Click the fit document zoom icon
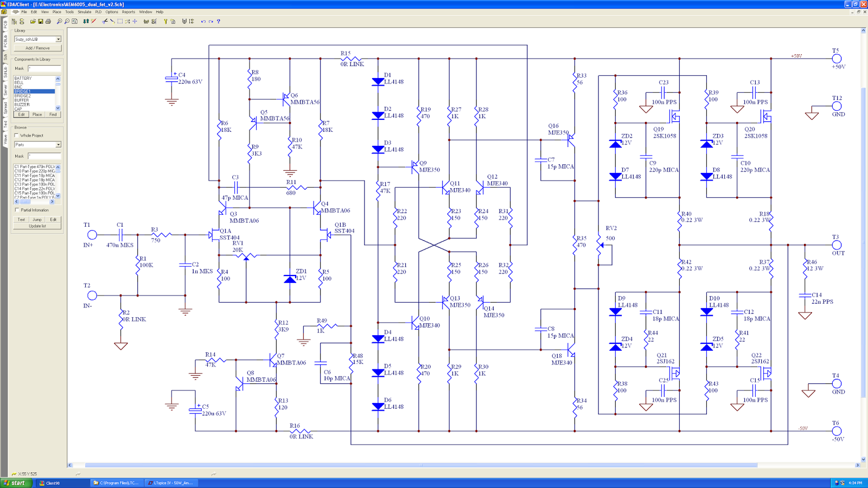This screenshot has width=868, height=488. 74,22
